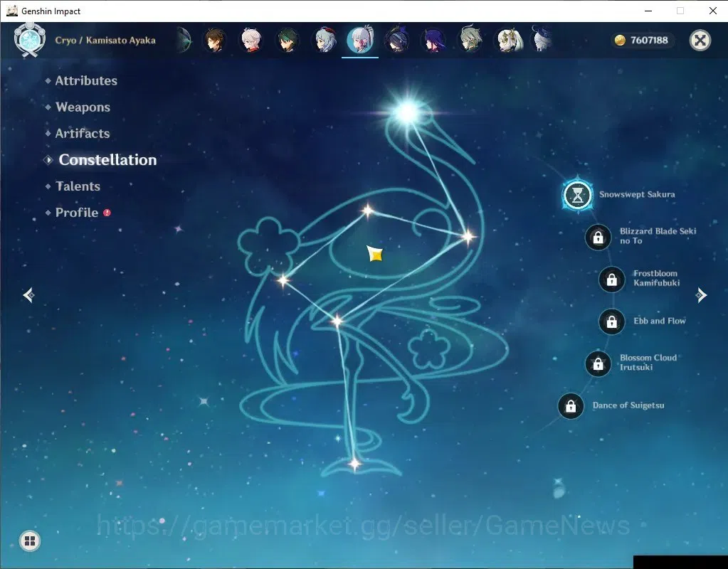Screen dimensions: 728x569
Task: Open the Profile section
Action: 77,213
